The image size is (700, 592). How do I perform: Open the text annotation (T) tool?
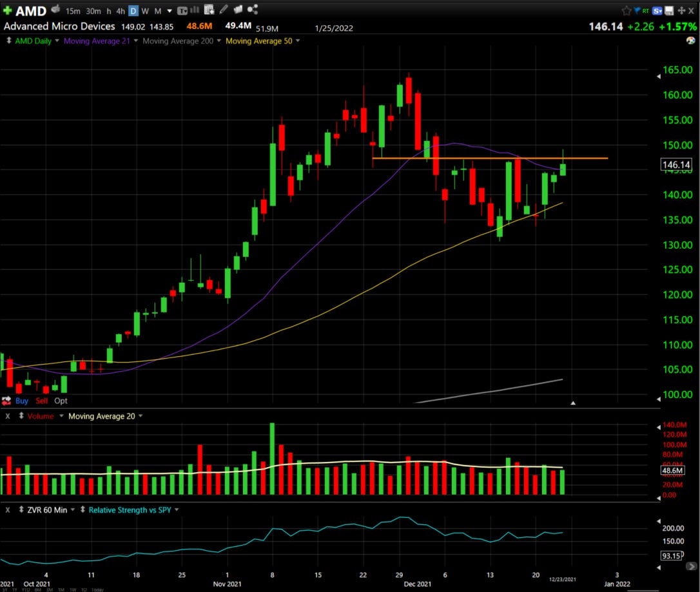[x=182, y=11]
